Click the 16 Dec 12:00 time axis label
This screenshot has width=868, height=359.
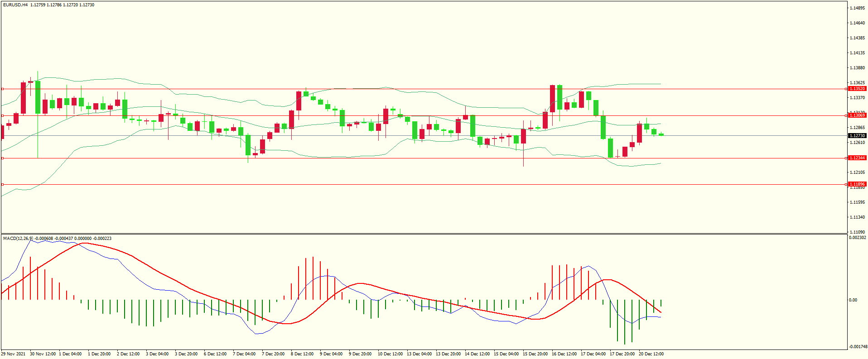564,354
